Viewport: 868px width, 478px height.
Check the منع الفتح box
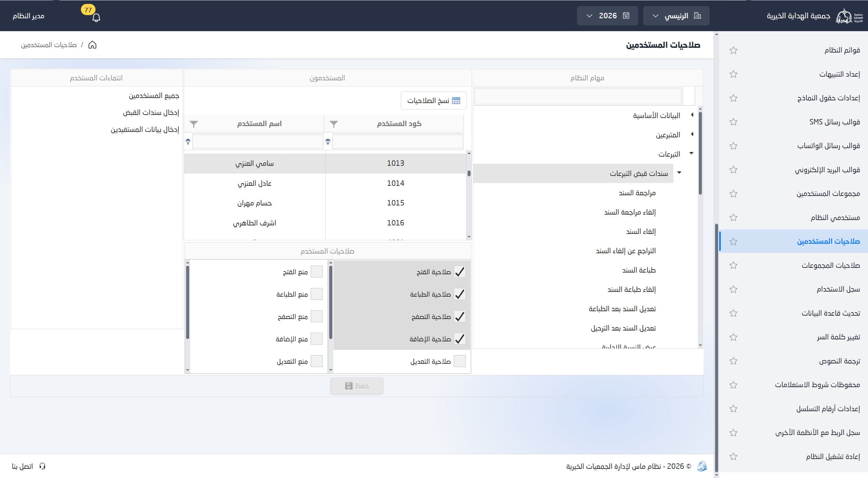click(317, 272)
